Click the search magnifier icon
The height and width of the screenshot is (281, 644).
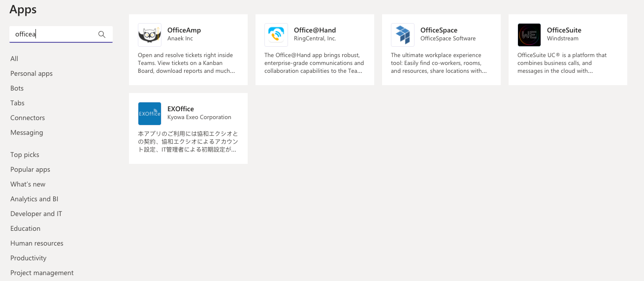pos(102,34)
